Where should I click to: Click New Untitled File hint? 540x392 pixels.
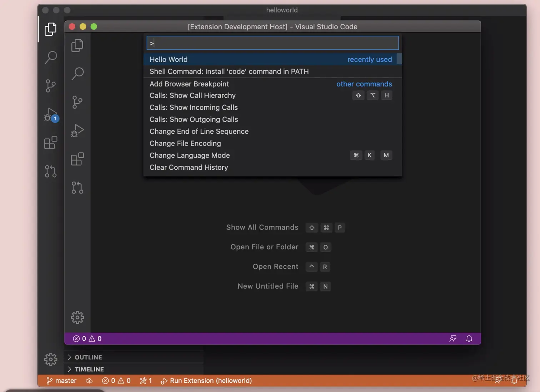284,286
